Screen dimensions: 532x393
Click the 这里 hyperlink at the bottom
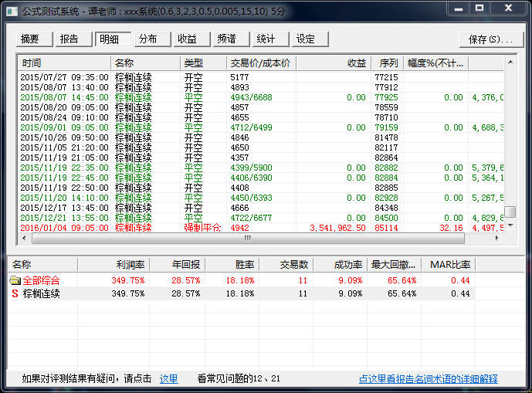[x=168, y=379]
